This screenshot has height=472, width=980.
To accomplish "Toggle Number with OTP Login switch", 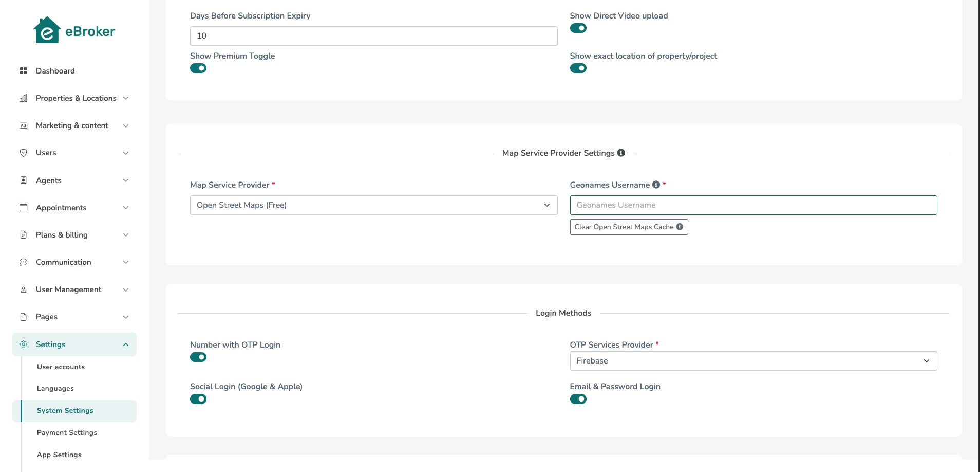I will (198, 357).
